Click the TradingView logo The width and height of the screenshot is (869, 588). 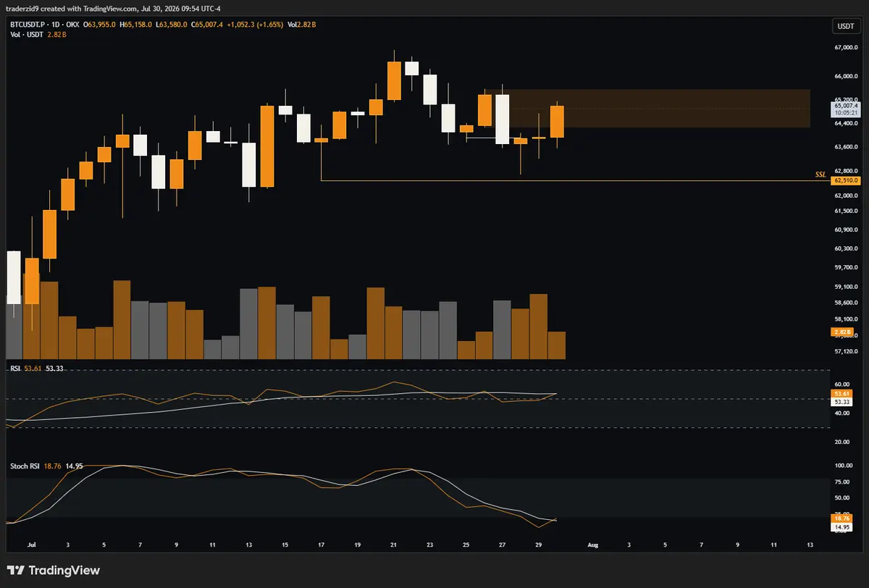53,571
